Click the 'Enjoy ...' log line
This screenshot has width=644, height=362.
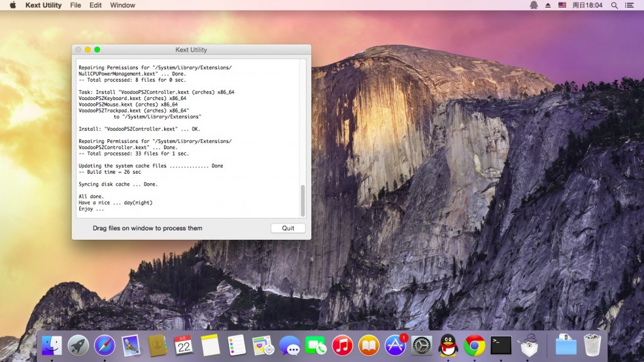click(x=91, y=209)
